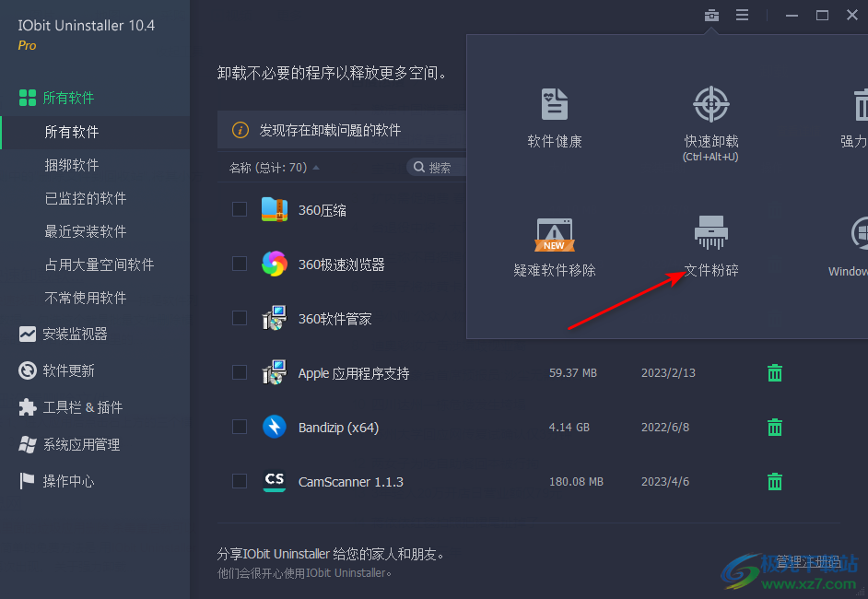Click the 360压缩 program icon

274,210
